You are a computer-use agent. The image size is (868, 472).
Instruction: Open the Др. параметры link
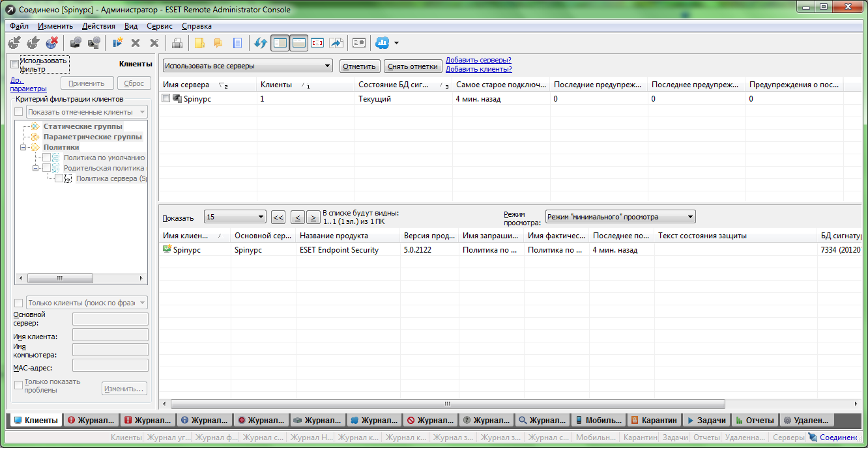click(29, 85)
